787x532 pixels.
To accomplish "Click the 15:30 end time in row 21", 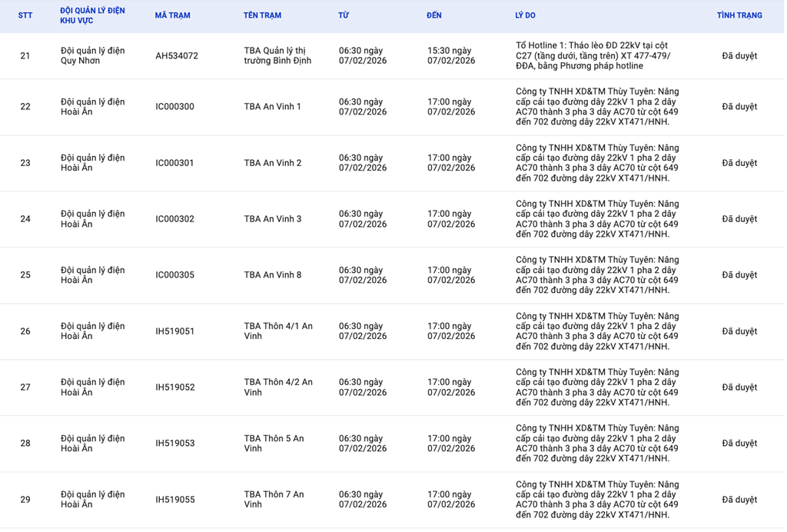I will pos(451,56).
